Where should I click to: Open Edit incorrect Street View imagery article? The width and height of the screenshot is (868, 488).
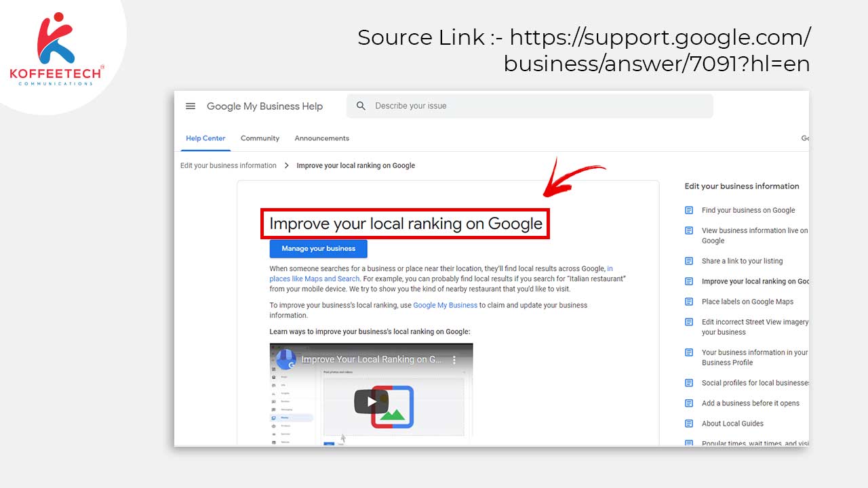click(x=755, y=327)
